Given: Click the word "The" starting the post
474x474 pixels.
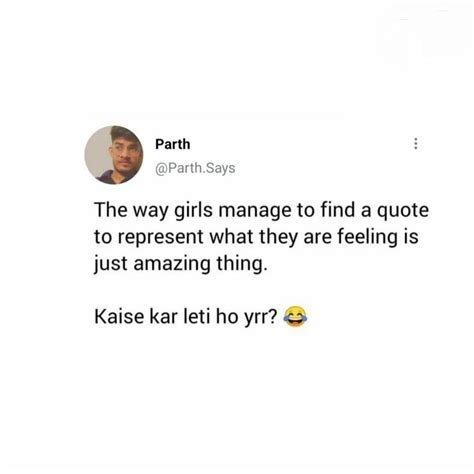Looking at the screenshot, I should coord(111,210).
